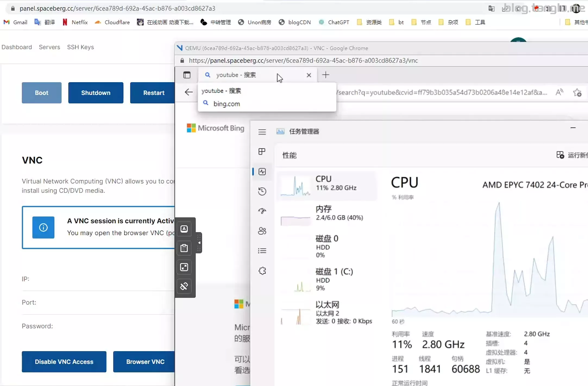
Task: Click VNC clipboard icon in side toolbar
Action: (x=184, y=248)
